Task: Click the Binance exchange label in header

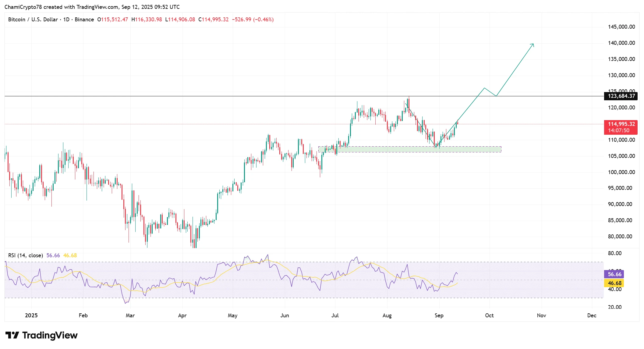Action: click(x=84, y=20)
